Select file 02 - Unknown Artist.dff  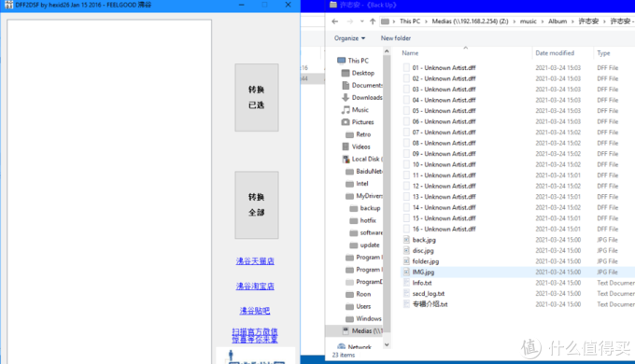point(444,78)
